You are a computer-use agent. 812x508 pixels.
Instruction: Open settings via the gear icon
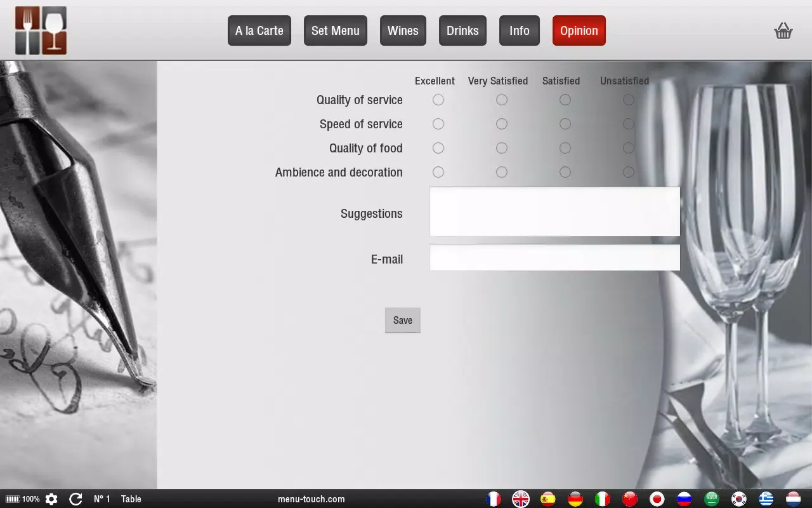pos(51,499)
